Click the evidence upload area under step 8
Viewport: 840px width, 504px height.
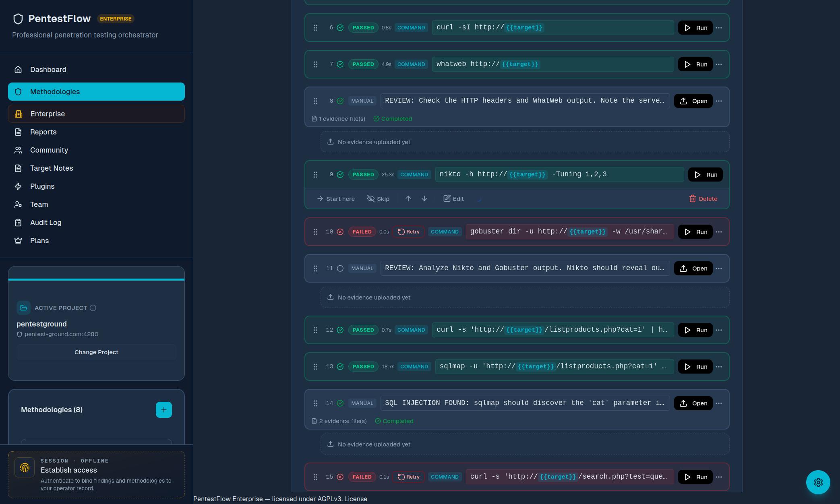(525, 142)
